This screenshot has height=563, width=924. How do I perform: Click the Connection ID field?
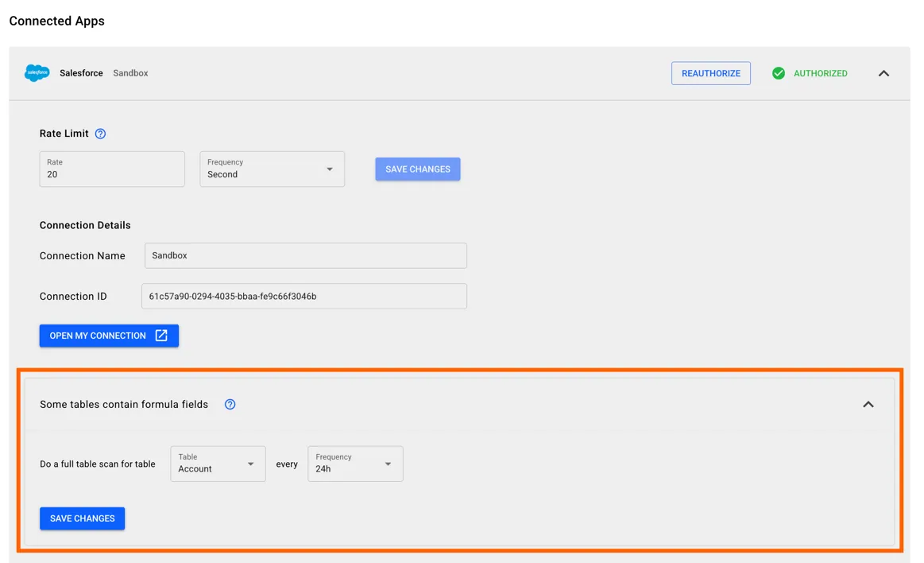(304, 296)
